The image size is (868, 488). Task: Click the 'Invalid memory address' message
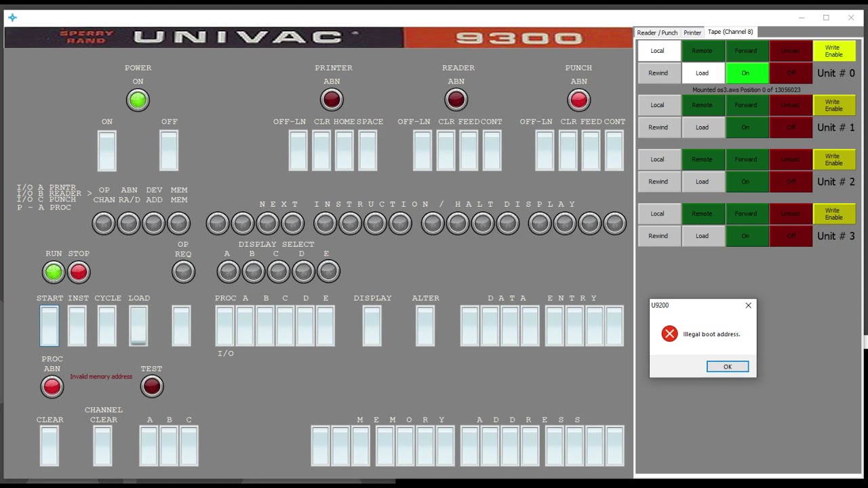[x=101, y=377]
